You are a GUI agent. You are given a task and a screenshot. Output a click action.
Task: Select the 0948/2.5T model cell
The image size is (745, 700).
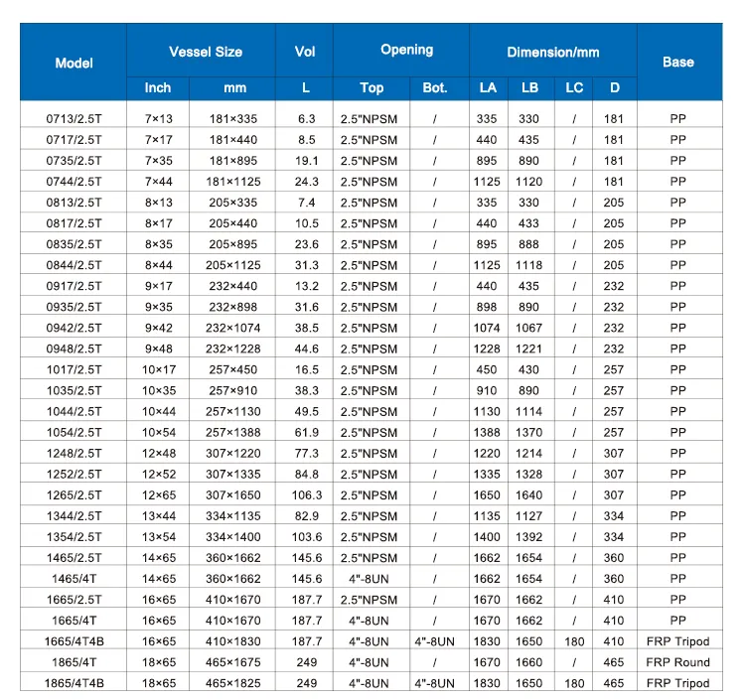click(74, 350)
